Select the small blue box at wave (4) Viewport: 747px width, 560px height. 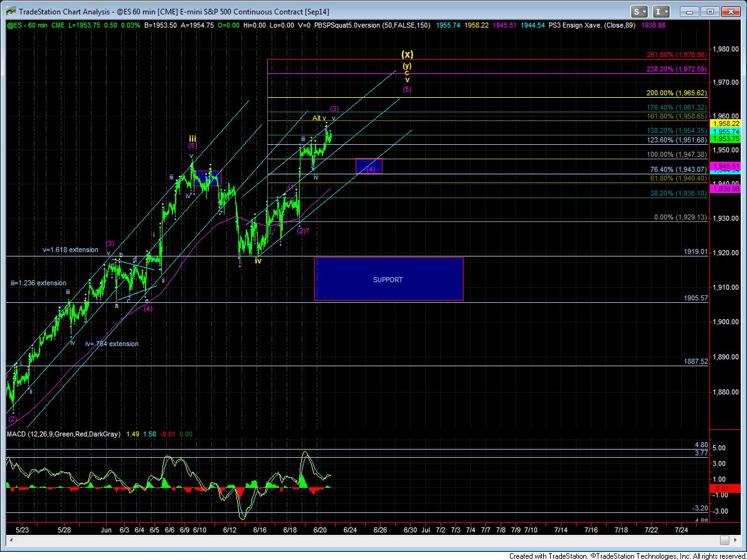368,166
